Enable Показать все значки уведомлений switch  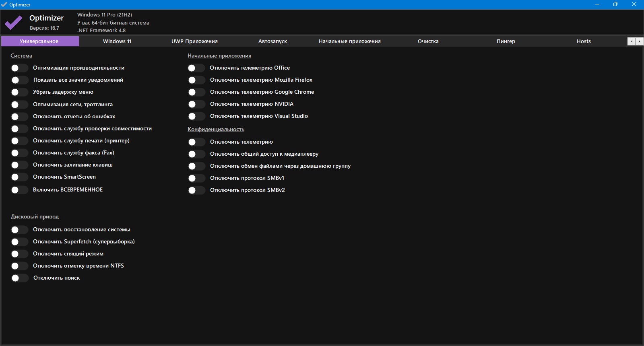tap(19, 80)
